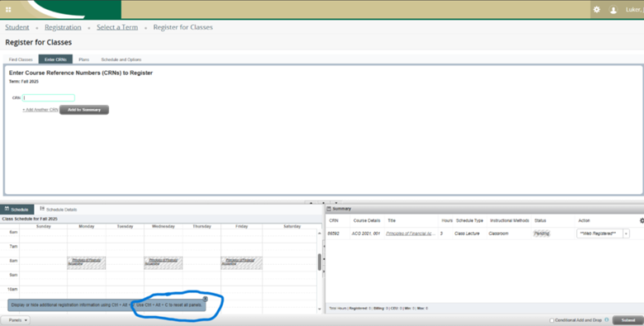Click the Hours column header
644x326 pixels.
coord(447,220)
